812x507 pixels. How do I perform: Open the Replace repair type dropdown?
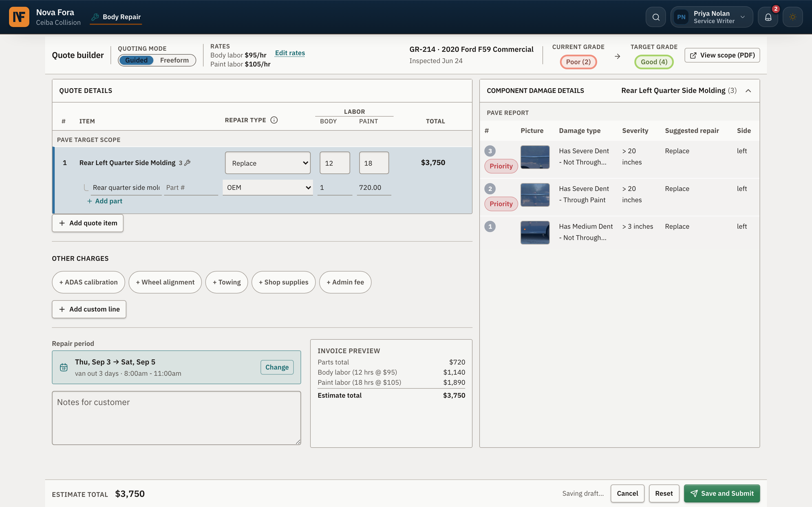tap(268, 163)
